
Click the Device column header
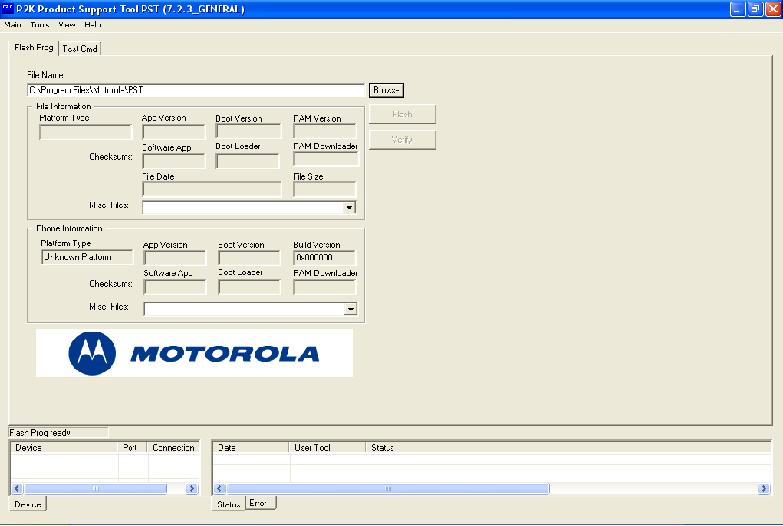tap(64, 448)
